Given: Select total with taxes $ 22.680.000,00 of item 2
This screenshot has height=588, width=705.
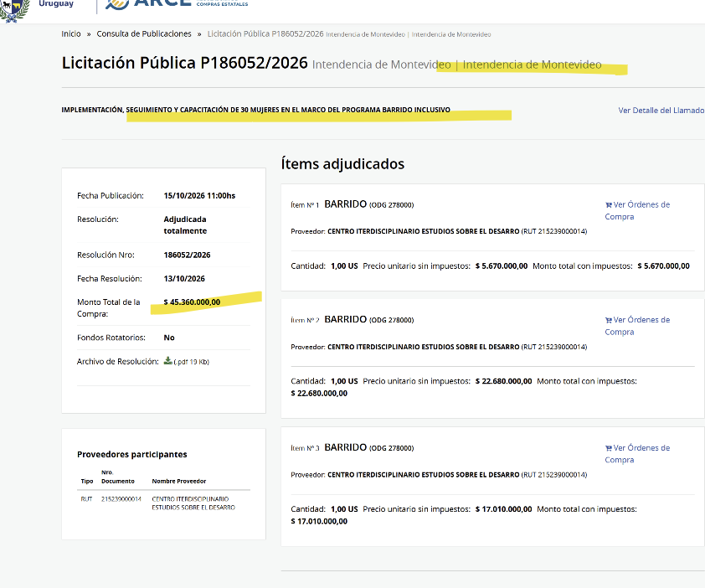Looking at the screenshot, I should [319, 394].
